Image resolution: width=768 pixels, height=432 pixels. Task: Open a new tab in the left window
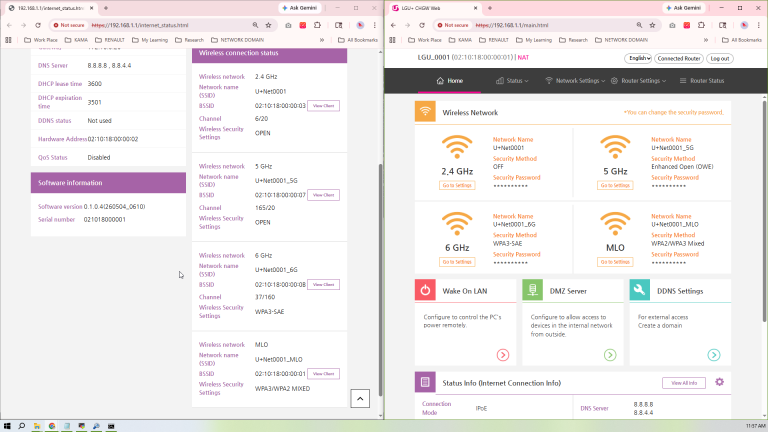pyautogui.click(x=106, y=8)
